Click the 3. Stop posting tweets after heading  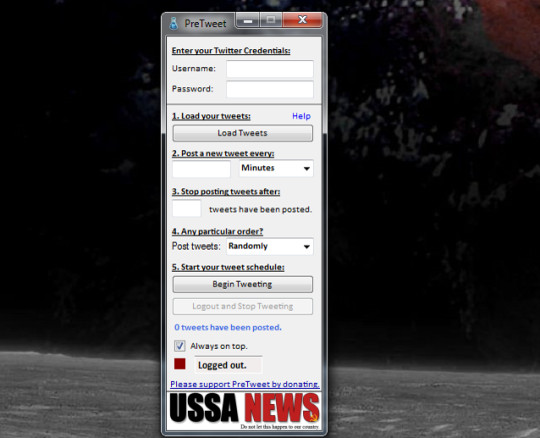(226, 191)
